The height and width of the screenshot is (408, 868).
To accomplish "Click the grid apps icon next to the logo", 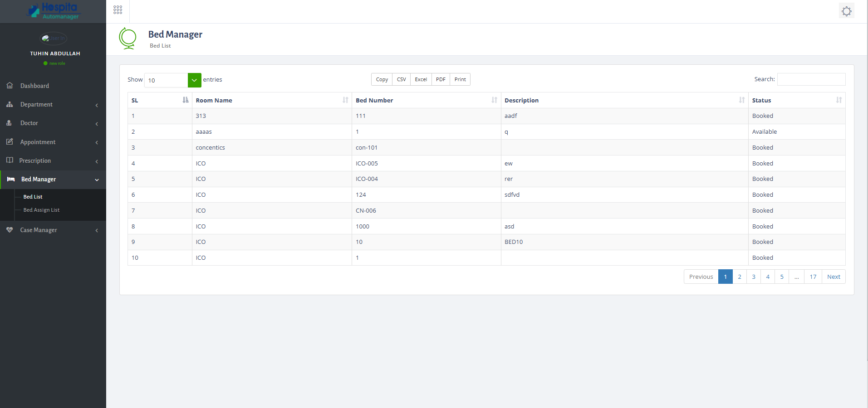I will click(x=117, y=9).
